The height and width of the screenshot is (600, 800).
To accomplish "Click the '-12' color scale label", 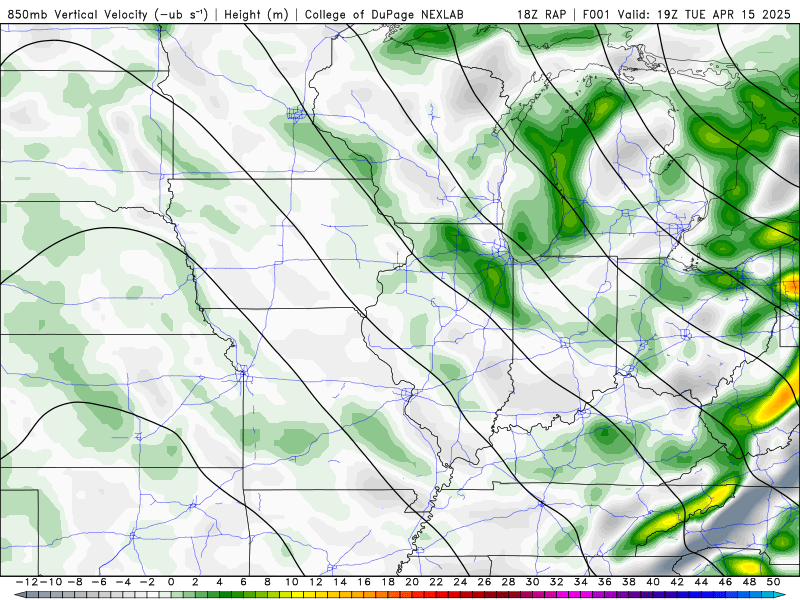I will 26,582.
